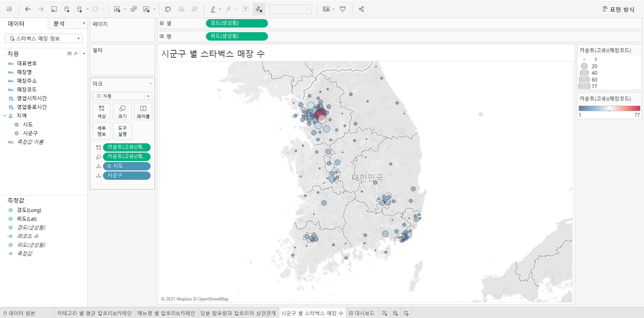Screen dimensions: 644x318
Task: Open the show/hide cards dropdown arrow
Action: [334, 9]
